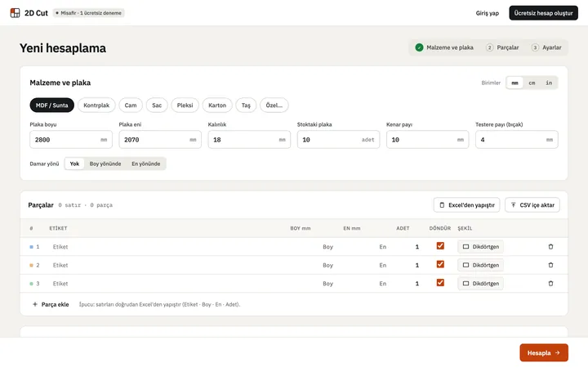Delete part row 2 with trash icon
Screen dimensions: 588x368
tap(550, 265)
